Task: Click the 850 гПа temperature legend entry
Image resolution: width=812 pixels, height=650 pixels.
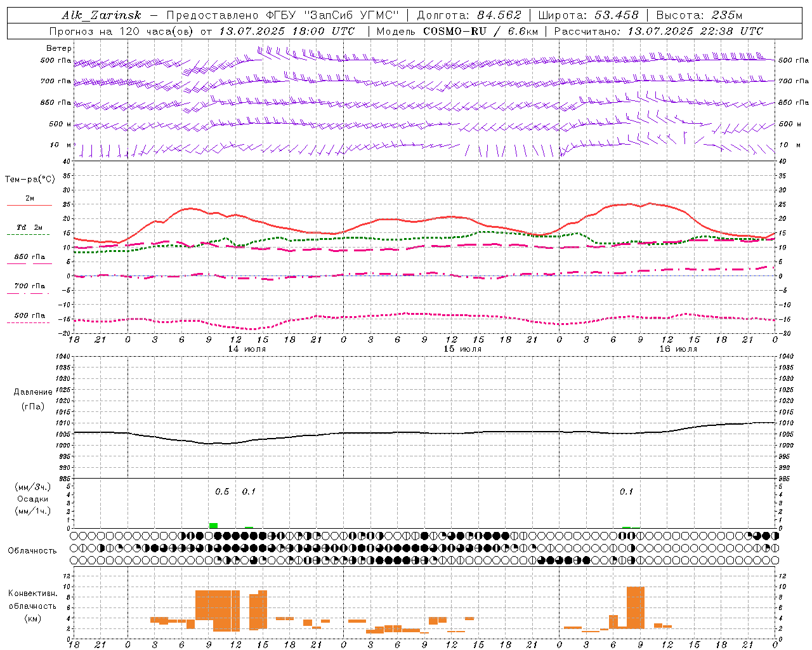Action: click(29, 257)
